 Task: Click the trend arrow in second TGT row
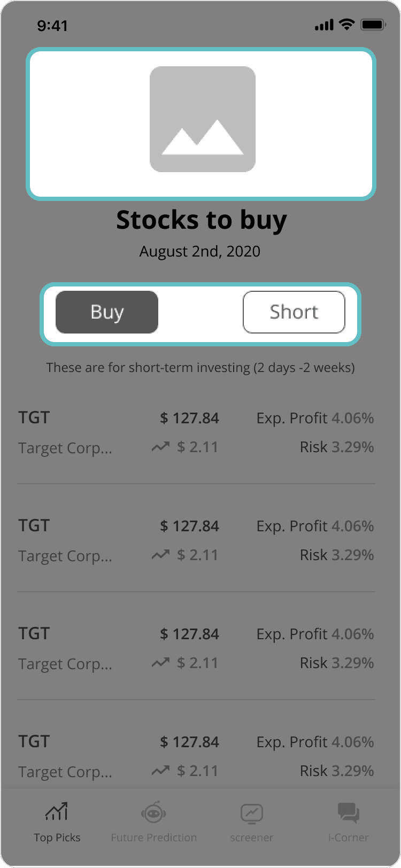click(x=160, y=555)
